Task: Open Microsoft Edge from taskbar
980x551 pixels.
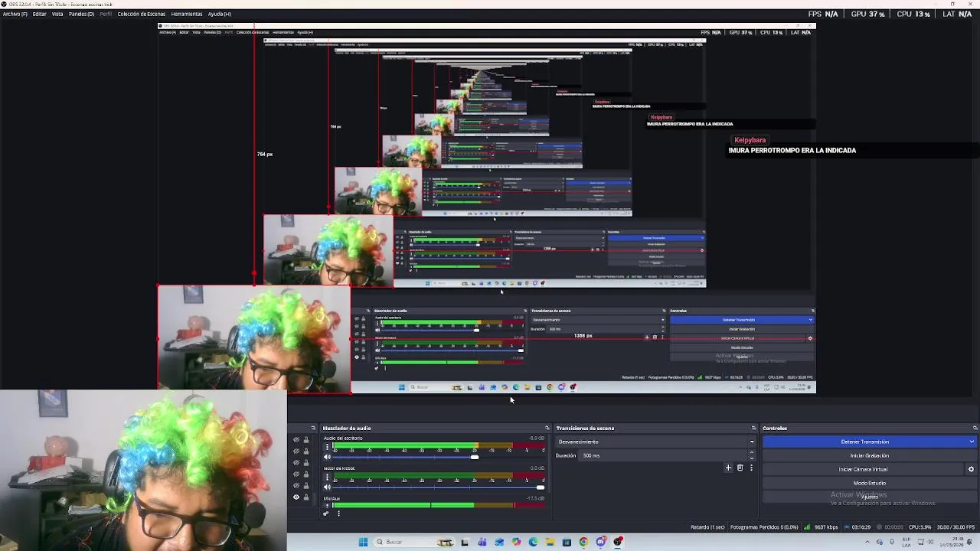Action: point(533,542)
